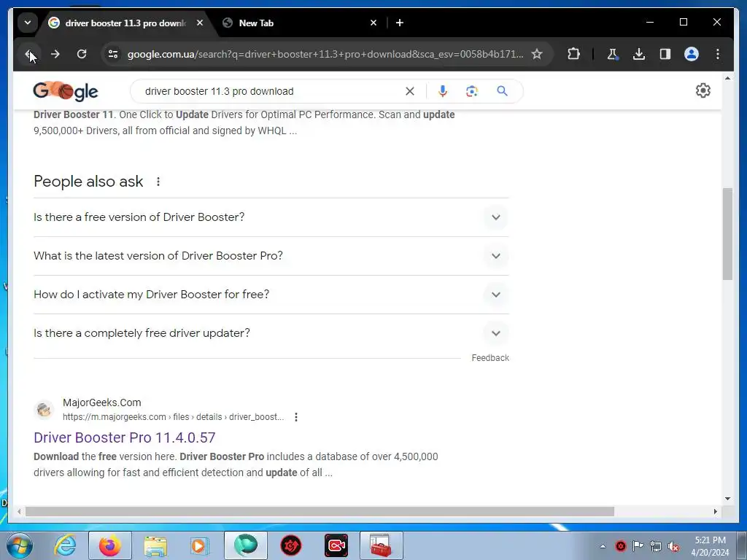The height and width of the screenshot is (560, 747).
Task: Open Chrome Labs flask icon
Action: (613, 54)
